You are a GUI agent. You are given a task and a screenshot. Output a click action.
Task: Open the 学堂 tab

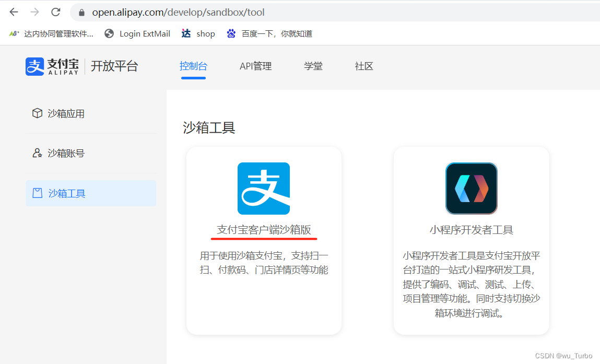[313, 66]
